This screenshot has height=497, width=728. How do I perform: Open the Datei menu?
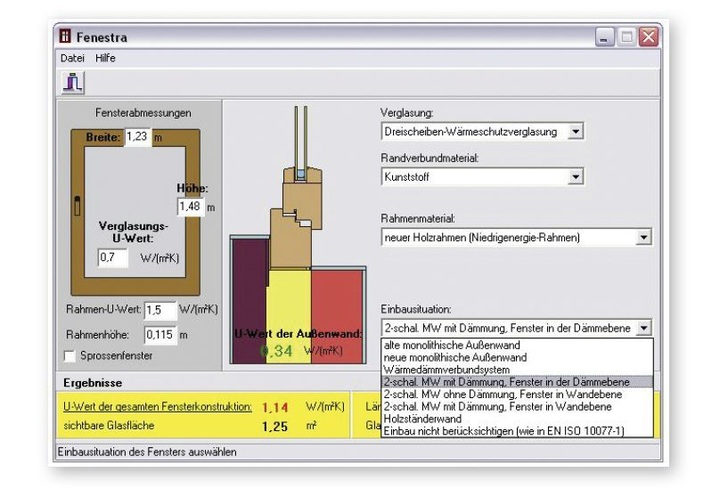(73, 58)
